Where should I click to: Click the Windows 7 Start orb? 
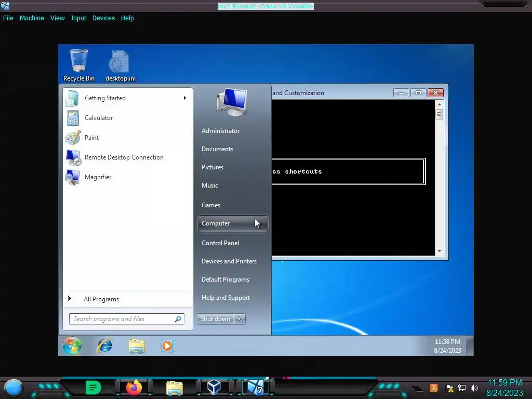(72, 345)
